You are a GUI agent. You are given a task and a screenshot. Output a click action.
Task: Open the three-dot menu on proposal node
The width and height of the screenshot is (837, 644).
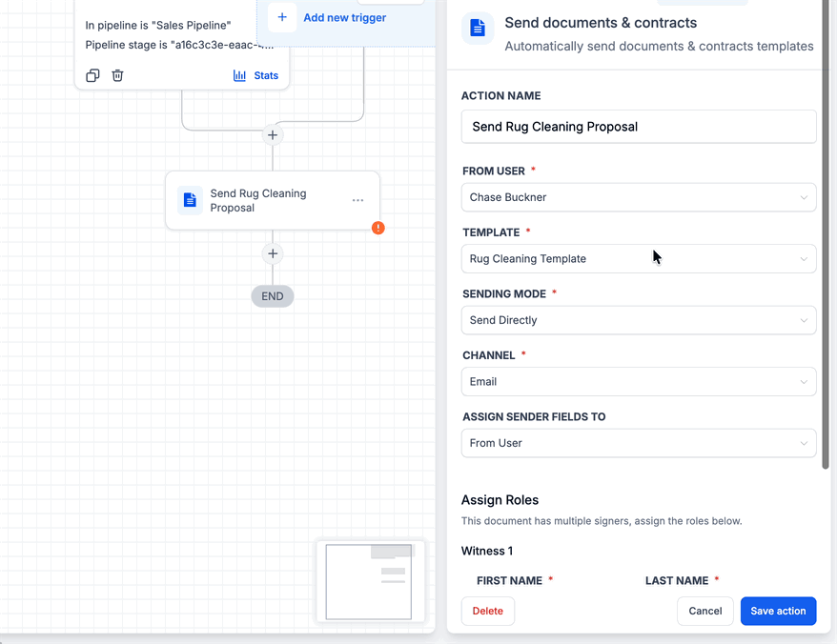[x=357, y=200]
